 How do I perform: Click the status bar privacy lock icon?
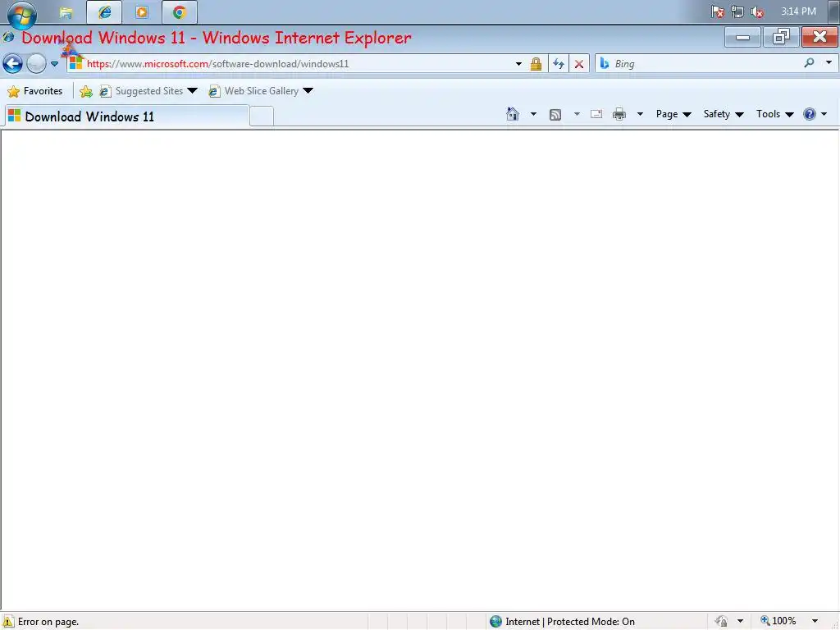[722, 622]
